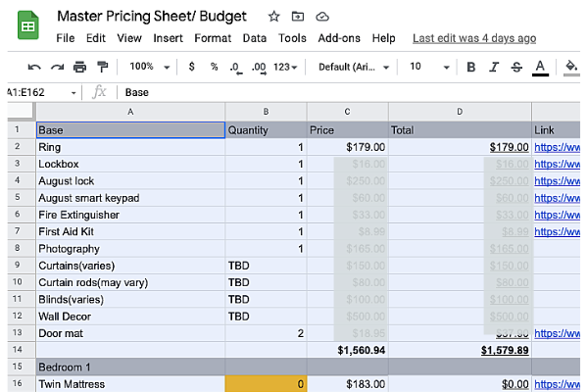The width and height of the screenshot is (588, 392).
Task: Open the text color picker
Action: (x=540, y=67)
